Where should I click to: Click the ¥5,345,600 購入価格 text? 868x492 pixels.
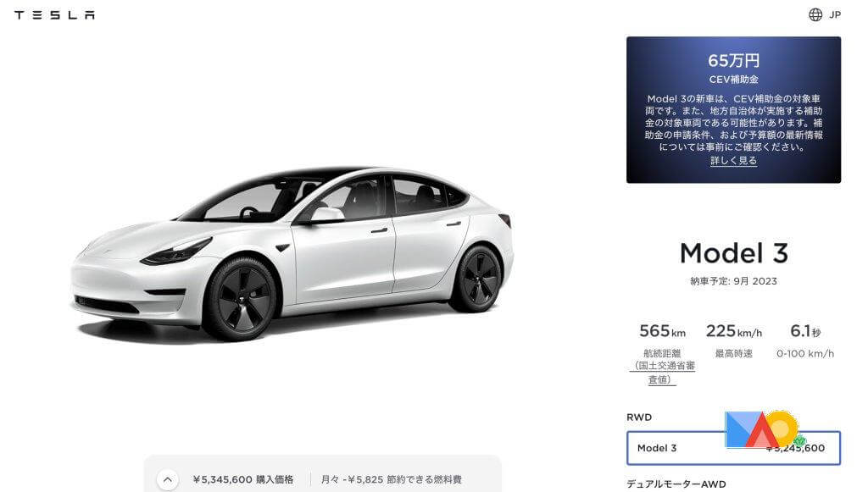click(243, 479)
